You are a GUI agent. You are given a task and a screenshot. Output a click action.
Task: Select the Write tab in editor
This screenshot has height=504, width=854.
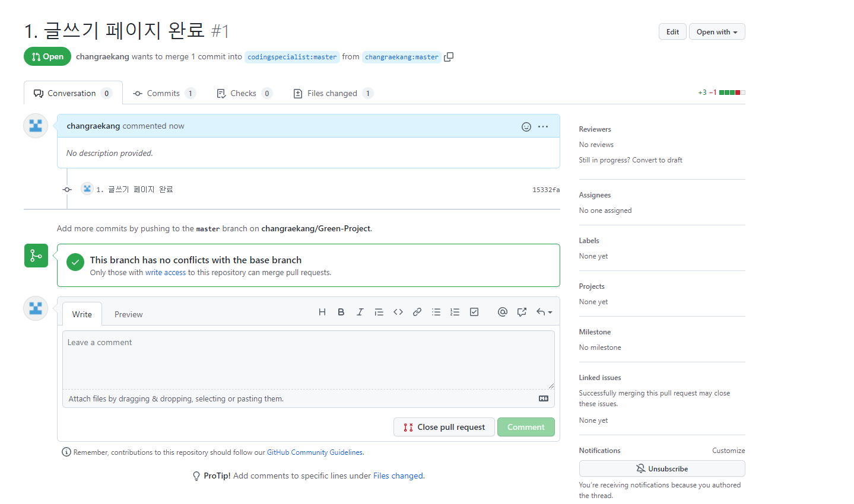click(82, 314)
